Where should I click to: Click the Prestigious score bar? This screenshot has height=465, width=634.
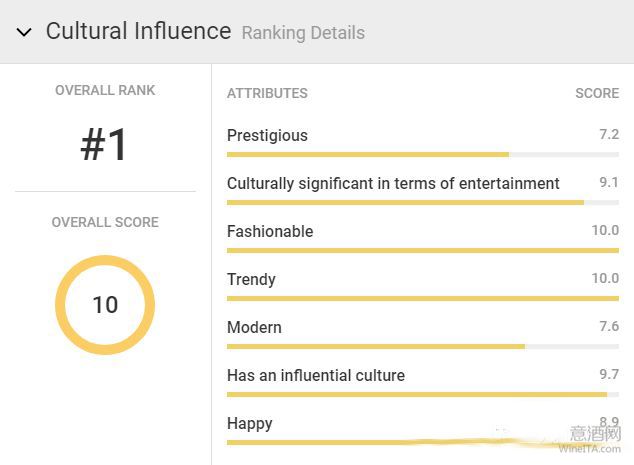click(x=423, y=154)
